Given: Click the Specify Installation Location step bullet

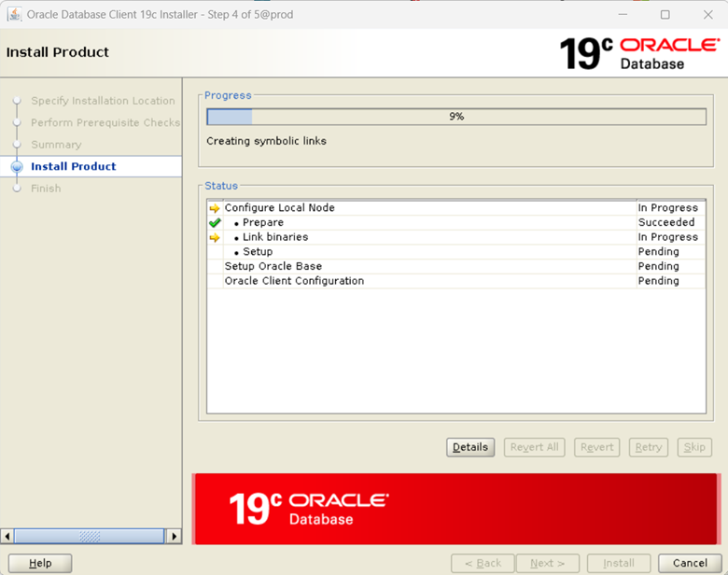Looking at the screenshot, I should pos(17,100).
